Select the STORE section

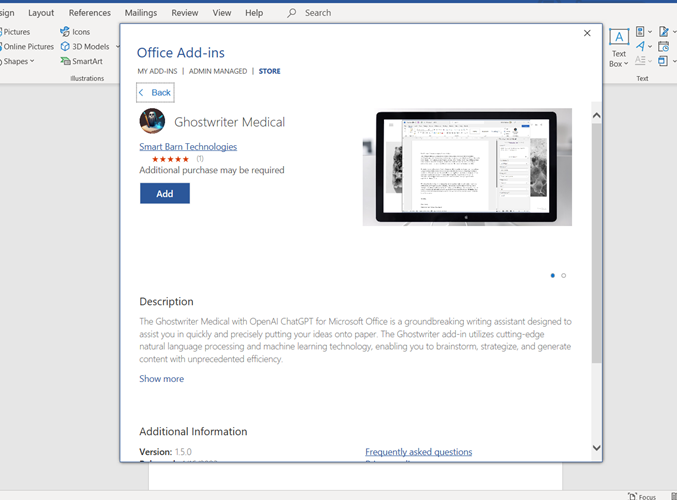click(269, 71)
